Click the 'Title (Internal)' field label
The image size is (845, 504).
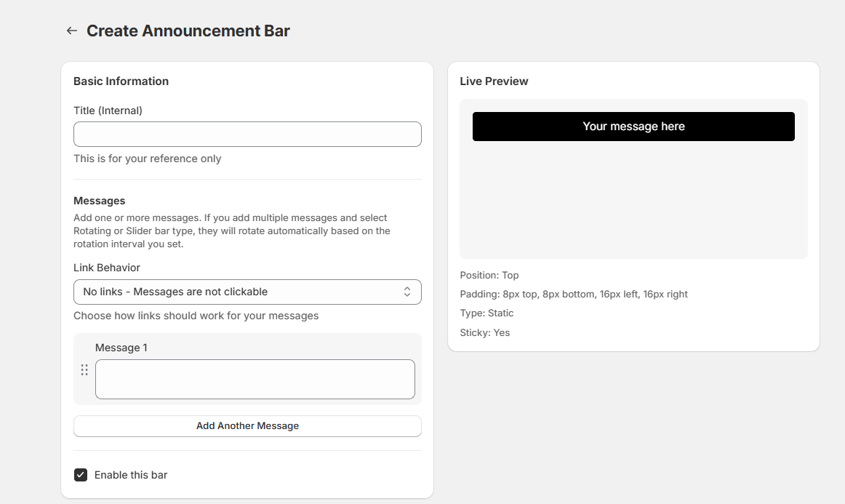coord(108,111)
